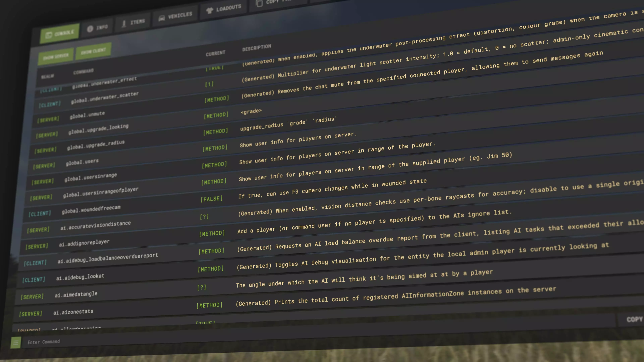Toggle the global.woundedfreecam FALSE value

click(211, 199)
